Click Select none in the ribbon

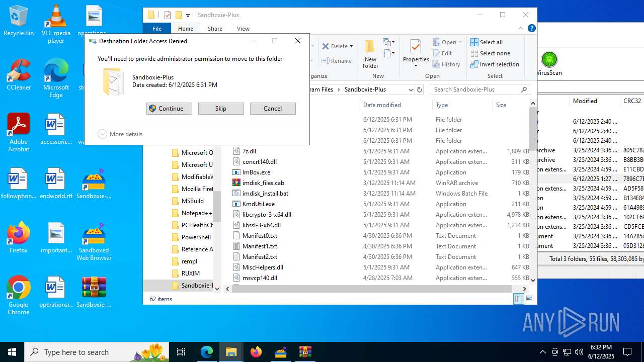coord(490,53)
